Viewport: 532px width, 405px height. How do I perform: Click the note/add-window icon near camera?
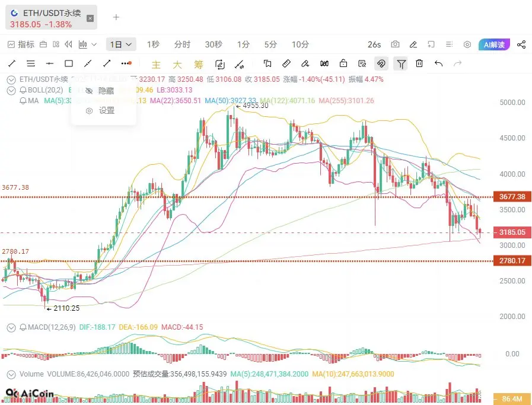coord(431,44)
